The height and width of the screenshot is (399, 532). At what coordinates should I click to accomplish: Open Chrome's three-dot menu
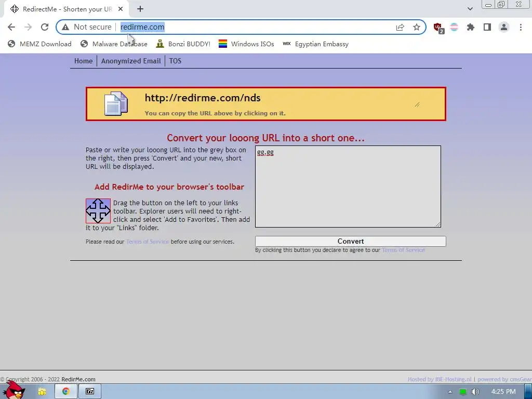[x=521, y=27]
